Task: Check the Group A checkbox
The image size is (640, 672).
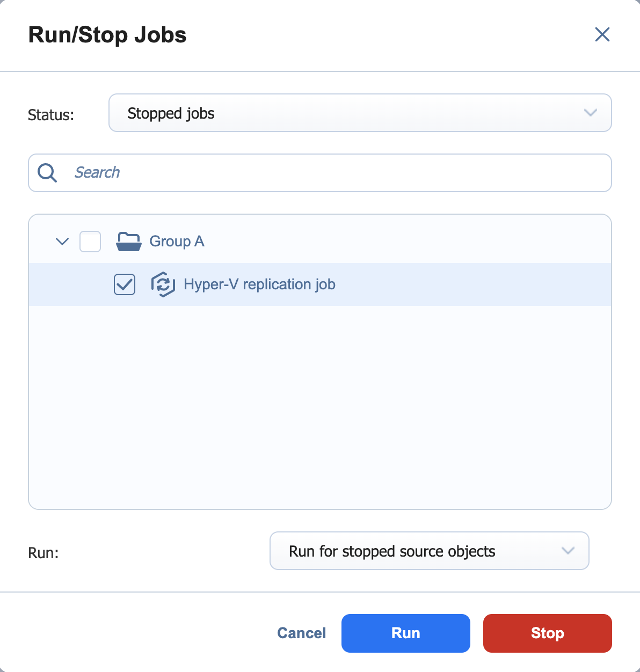Action: tap(90, 242)
